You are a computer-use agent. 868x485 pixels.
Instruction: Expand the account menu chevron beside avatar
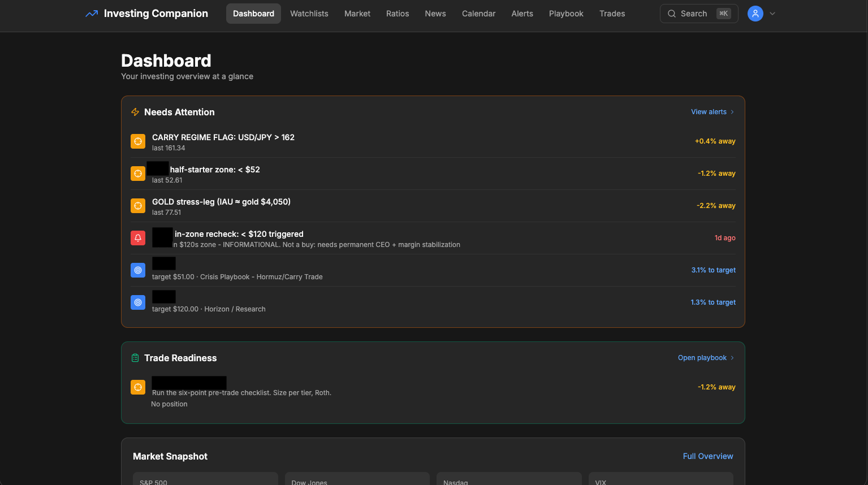pyautogui.click(x=772, y=14)
